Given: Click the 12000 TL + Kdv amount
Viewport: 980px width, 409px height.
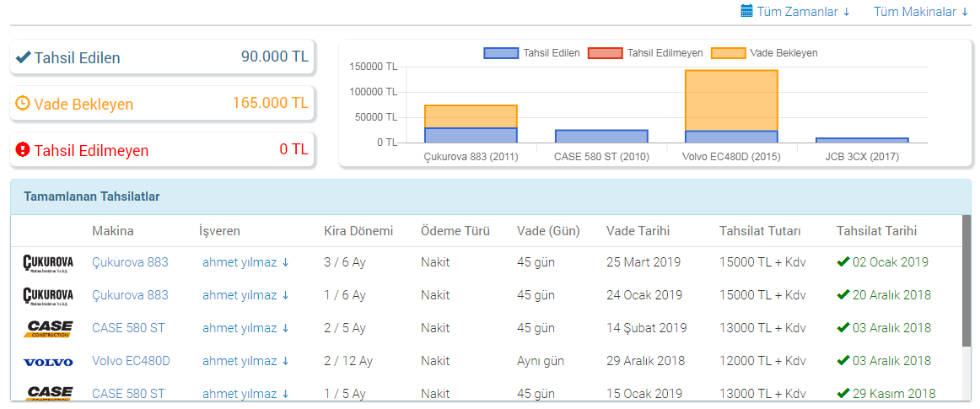Looking at the screenshot, I should pos(762,361).
